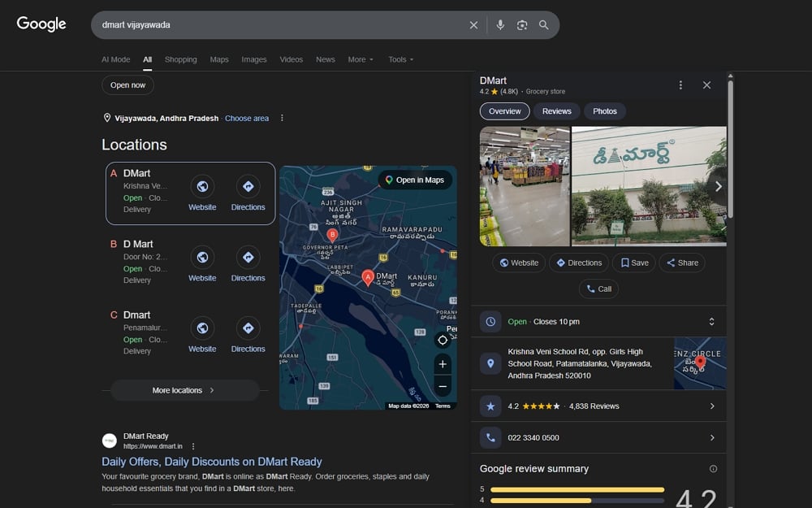
Task: Open the DMart panel three-dot options
Action: click(680, 85)
